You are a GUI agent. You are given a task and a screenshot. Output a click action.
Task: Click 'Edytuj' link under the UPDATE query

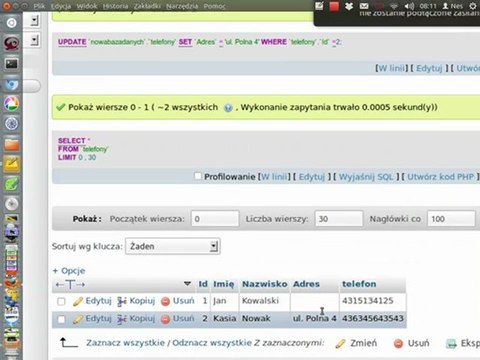point(429,68)
